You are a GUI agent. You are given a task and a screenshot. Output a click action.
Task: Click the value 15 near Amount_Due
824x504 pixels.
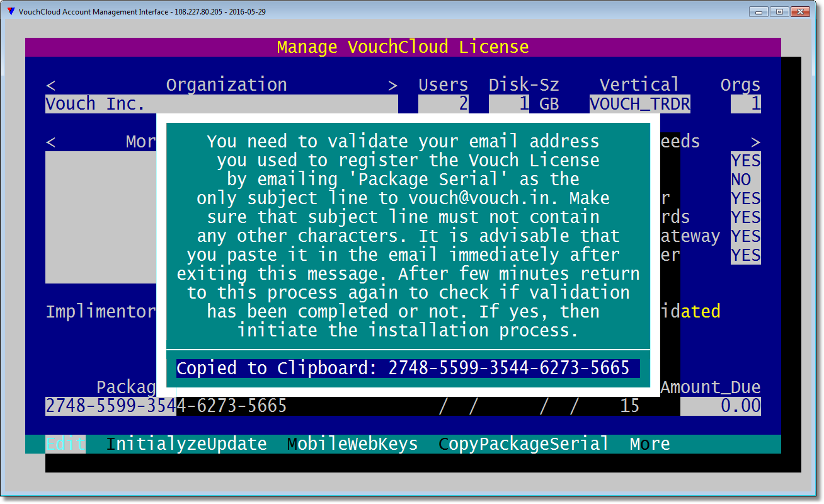click(x=630, y=406)
